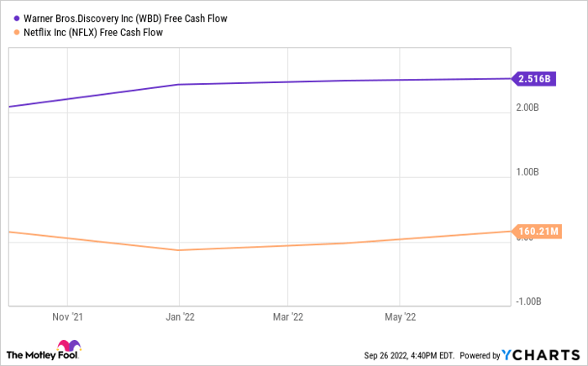Click the -1.00B y-axis label
The image size is (588, 366).
(x=528, y=301)
